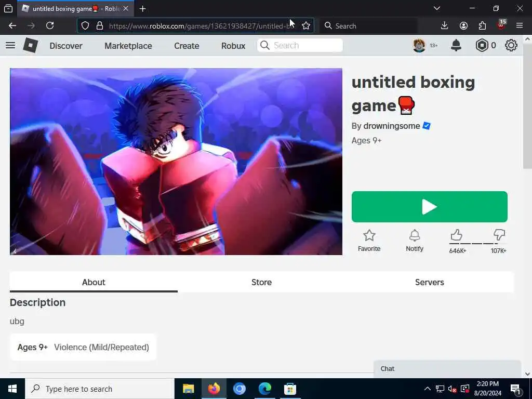Enable Notify bell for this game

pos(415,241)
